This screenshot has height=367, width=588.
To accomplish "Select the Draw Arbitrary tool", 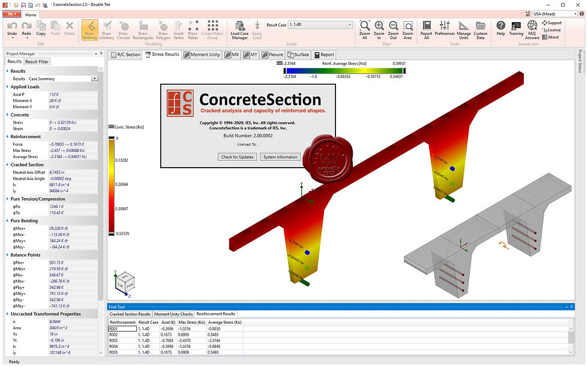I will point(107,30).
